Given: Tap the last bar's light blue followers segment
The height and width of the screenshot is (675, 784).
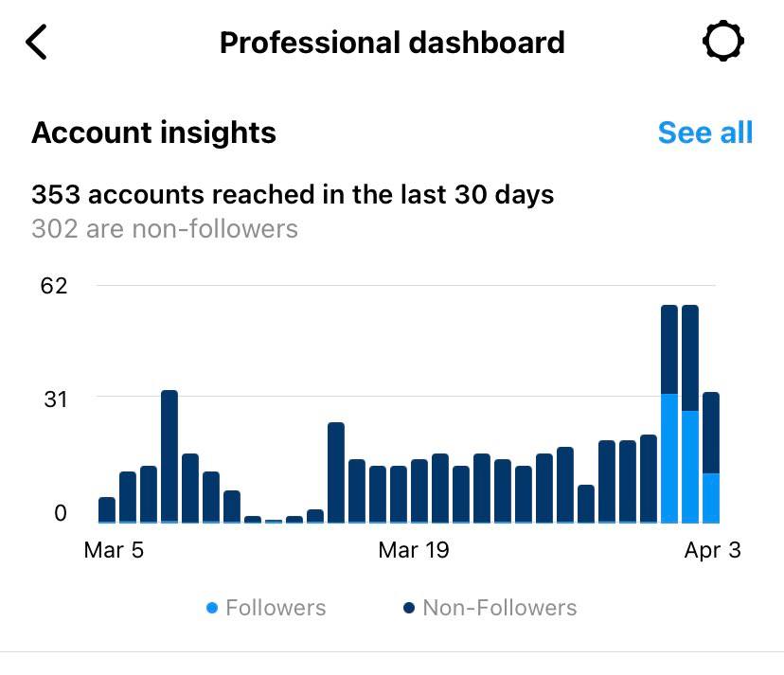Looking at the screenshot, I should (x=711, y=498).
